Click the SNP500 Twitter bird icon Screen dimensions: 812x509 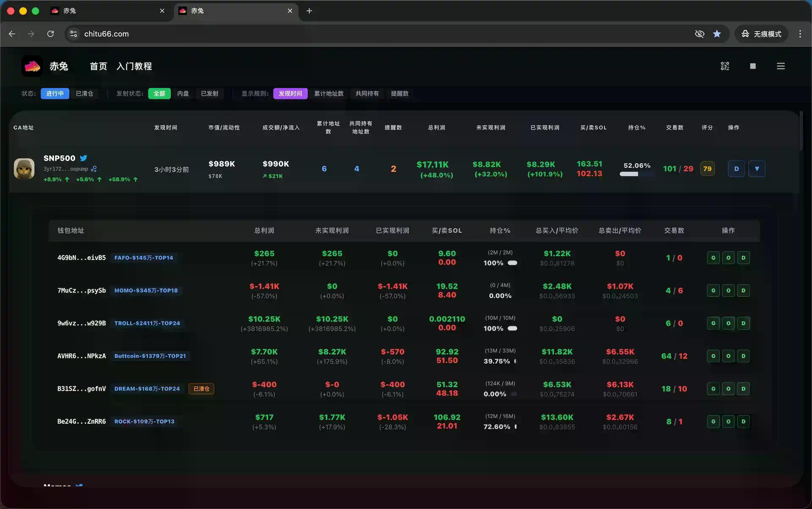click(x=84, y=158)
